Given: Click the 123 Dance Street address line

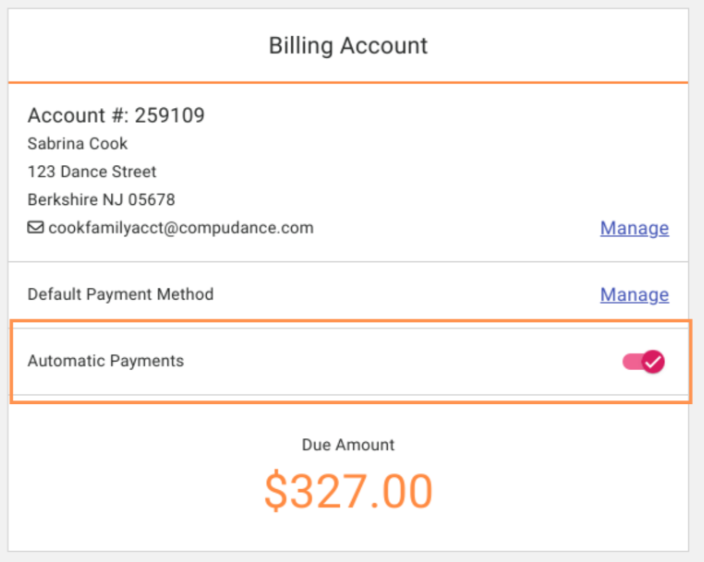Looking at the screenshot, I should pyautogui.click(x=92, y=172).
